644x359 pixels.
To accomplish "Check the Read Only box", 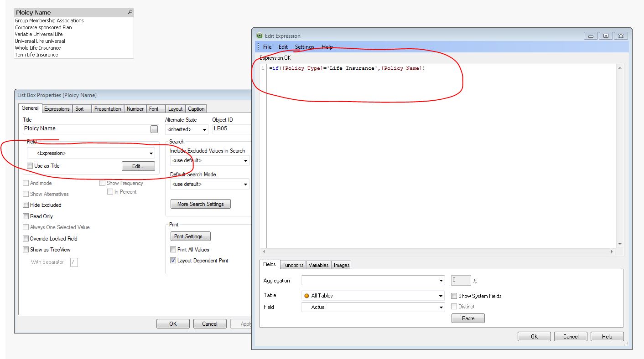I will [x=26, y=216].
